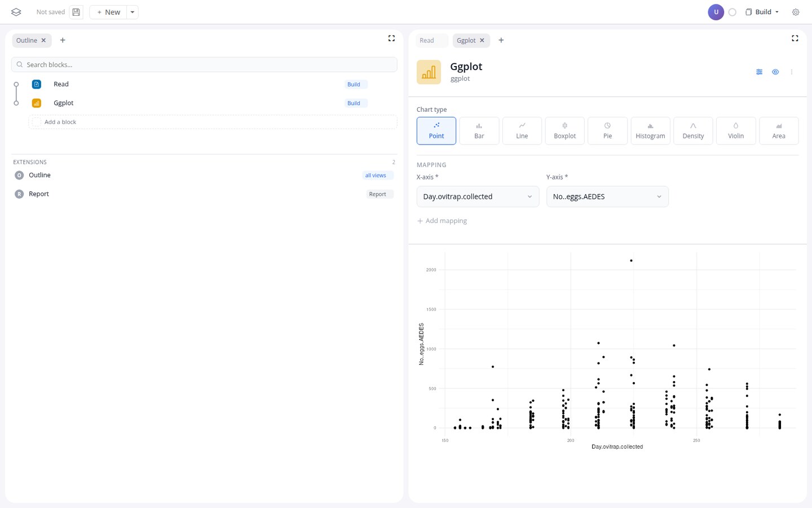The height and width of the screenshot is (508, 812).
Task: Select Histogram chart type
Action: click(x=650, y=130)
